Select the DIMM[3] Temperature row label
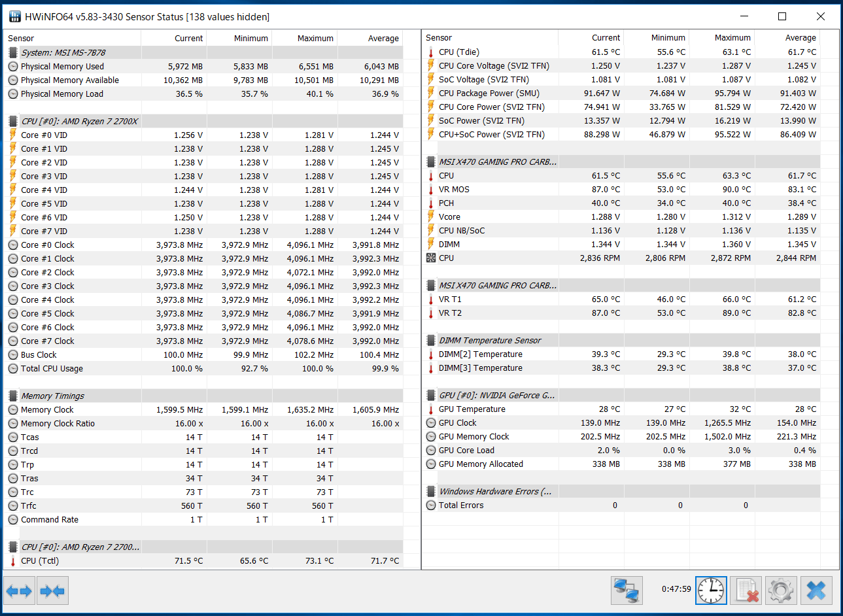The height and width of the screenshot is (616, 843). [x=481, y=368]
